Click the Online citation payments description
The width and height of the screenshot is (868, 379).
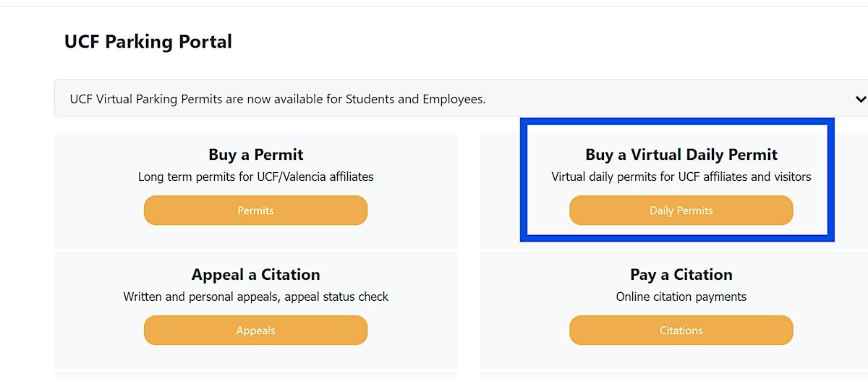coord(681,297)
